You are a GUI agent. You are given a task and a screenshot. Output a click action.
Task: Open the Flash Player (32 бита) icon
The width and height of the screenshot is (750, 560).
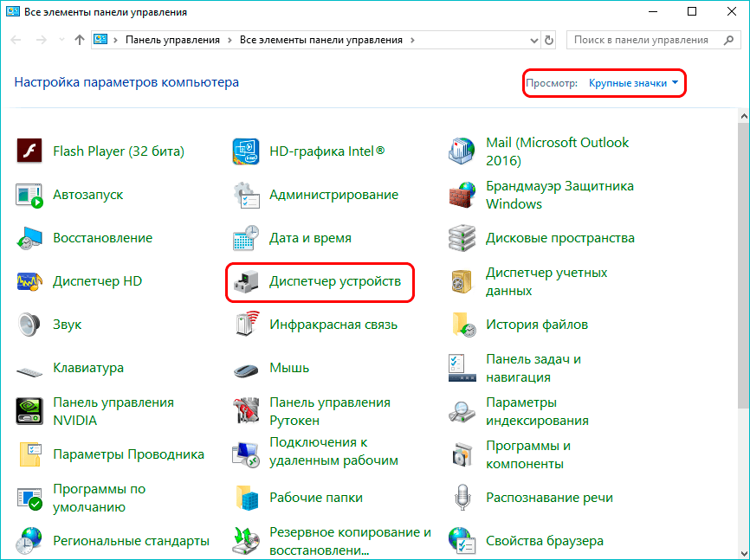[x=29, y=151]
